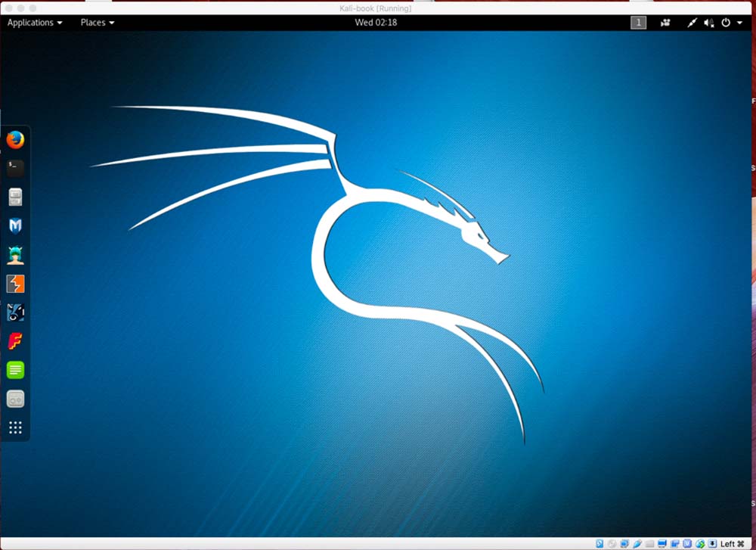The height and width of the screenshot is (550, 756).
Task: Click the Wed 02:18 clock
Action: 376,23
